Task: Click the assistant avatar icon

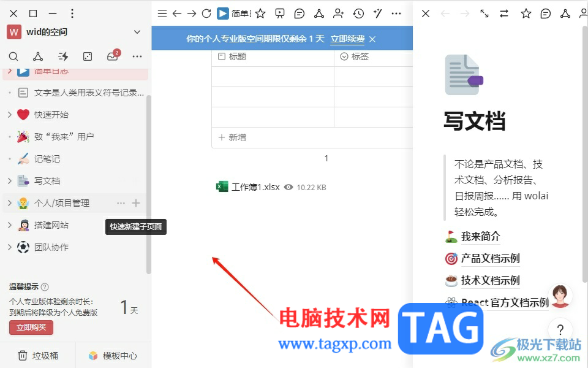Action: point(560,296)
